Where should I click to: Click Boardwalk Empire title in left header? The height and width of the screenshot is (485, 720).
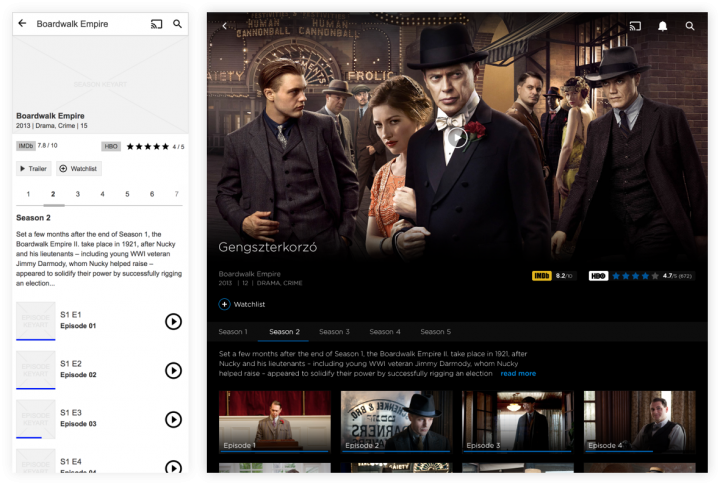click(x=72, y=24)
